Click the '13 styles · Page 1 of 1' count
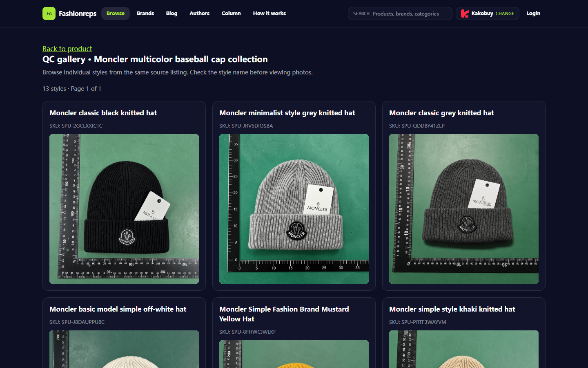The height and width of the screenshot is (368, 588). (x=72, y=89)
